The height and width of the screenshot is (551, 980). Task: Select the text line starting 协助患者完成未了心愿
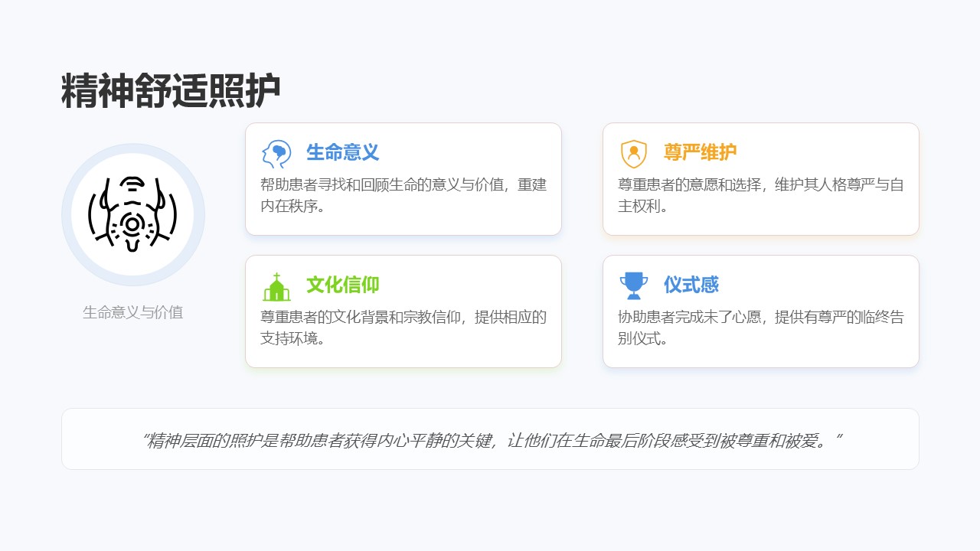[x=760, y=317]
